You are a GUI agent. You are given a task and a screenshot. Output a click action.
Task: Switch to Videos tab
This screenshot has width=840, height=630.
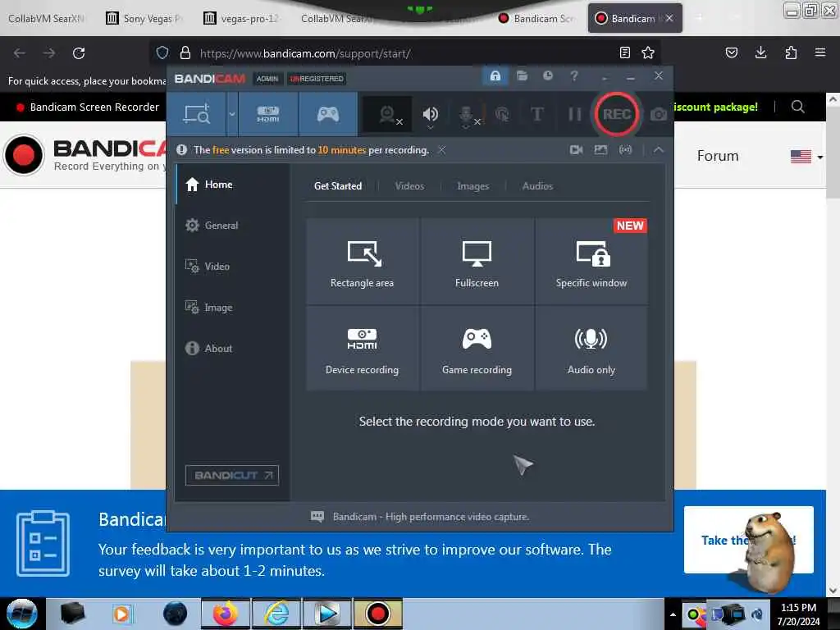pyautogui.click(x=409, y=186)
